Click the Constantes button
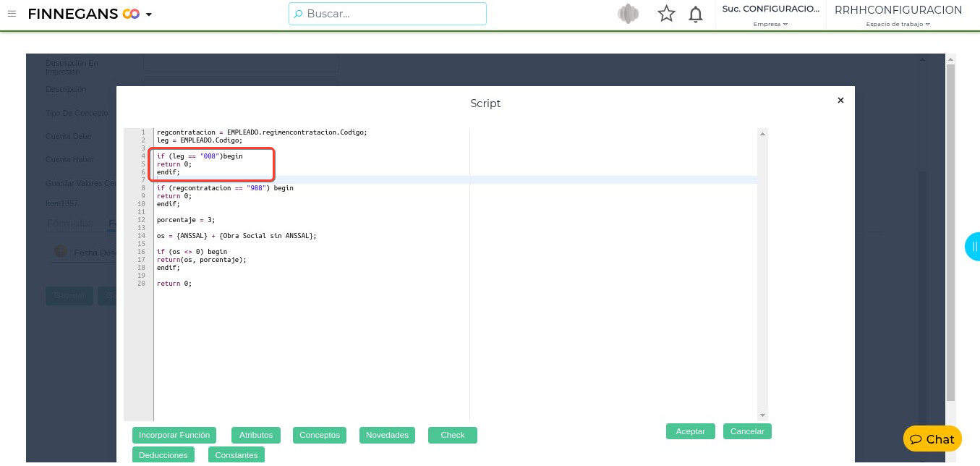Viewport: 980px width, 466px height. [x=237, y=455]
